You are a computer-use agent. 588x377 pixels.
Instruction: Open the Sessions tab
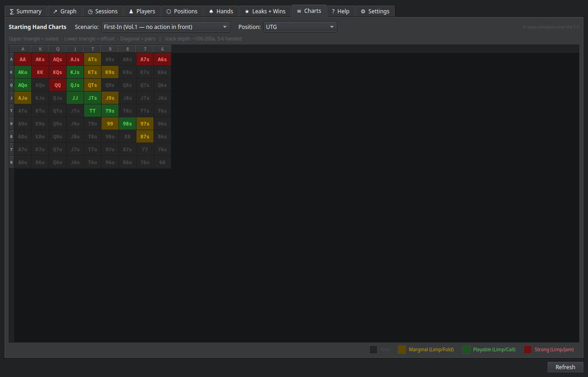(x=103, y=11)
